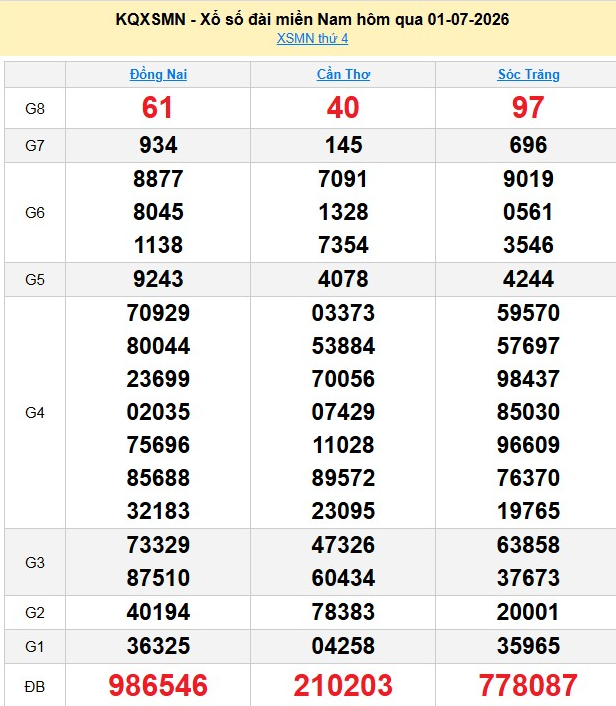This screenshot has height=706, width=616.
Task: Select the Cần Thơ special prize 210203
Action: point(343,685)
